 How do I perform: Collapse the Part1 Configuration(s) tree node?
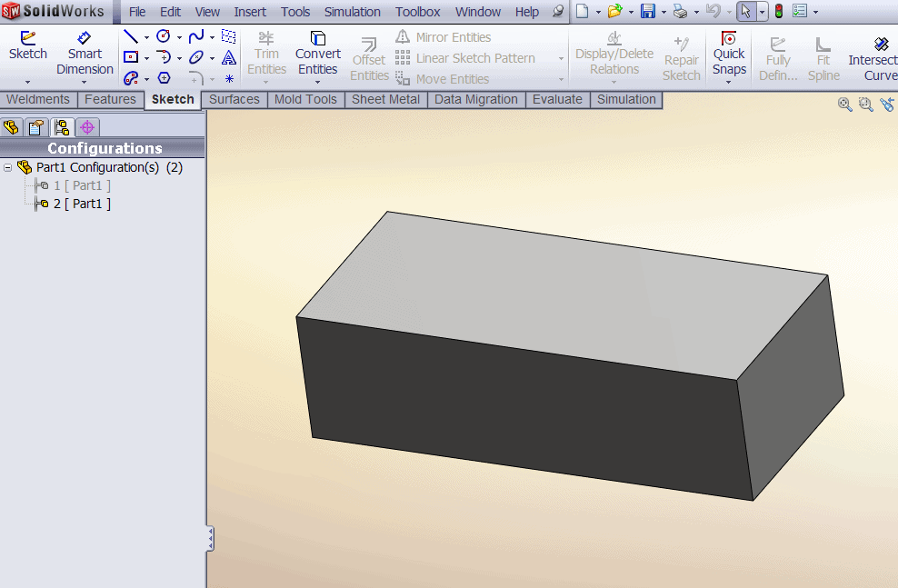coord(8,167)
